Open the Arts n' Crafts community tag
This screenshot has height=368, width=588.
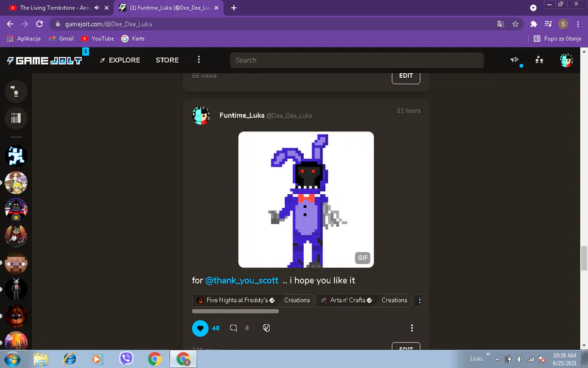[348, 300]
